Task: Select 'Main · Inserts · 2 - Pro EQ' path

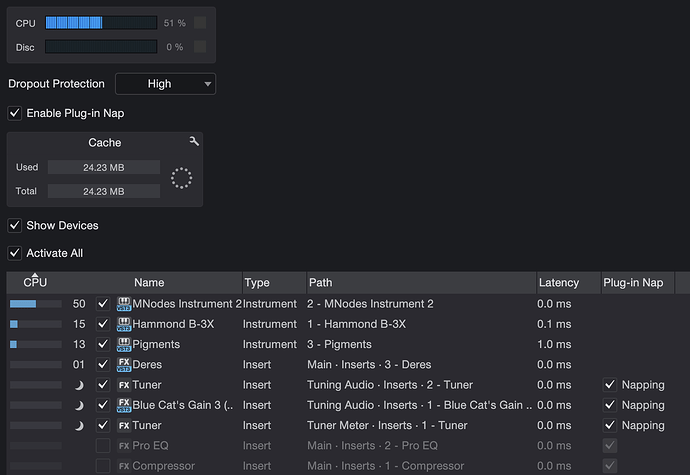Action: pyautogui.click(x=372, y=446)
